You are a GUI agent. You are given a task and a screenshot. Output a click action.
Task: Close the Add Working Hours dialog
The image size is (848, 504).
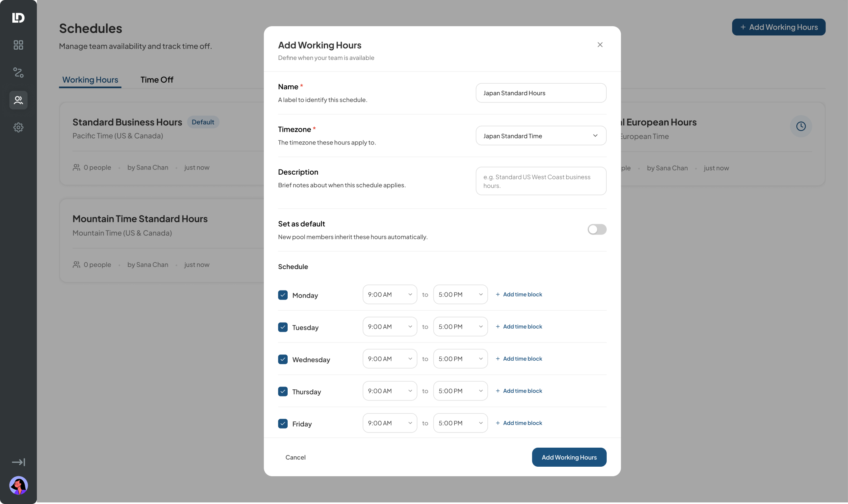point(600,45)
